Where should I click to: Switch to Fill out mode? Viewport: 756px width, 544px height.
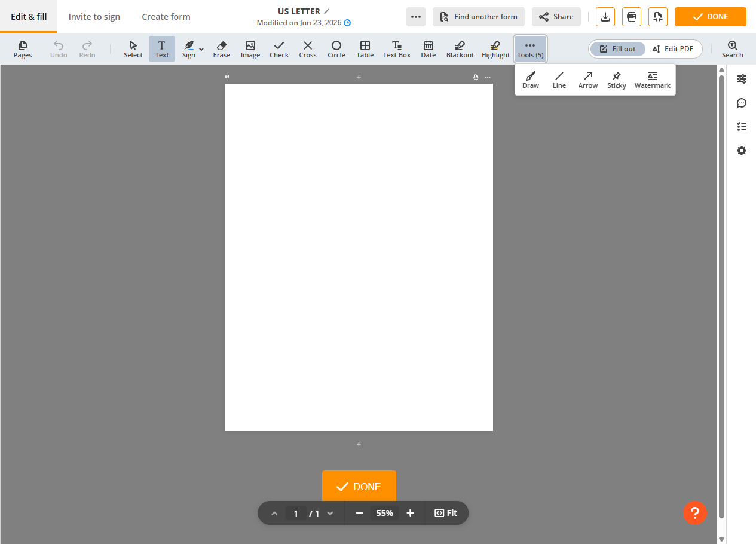click(x=618, y=49)
